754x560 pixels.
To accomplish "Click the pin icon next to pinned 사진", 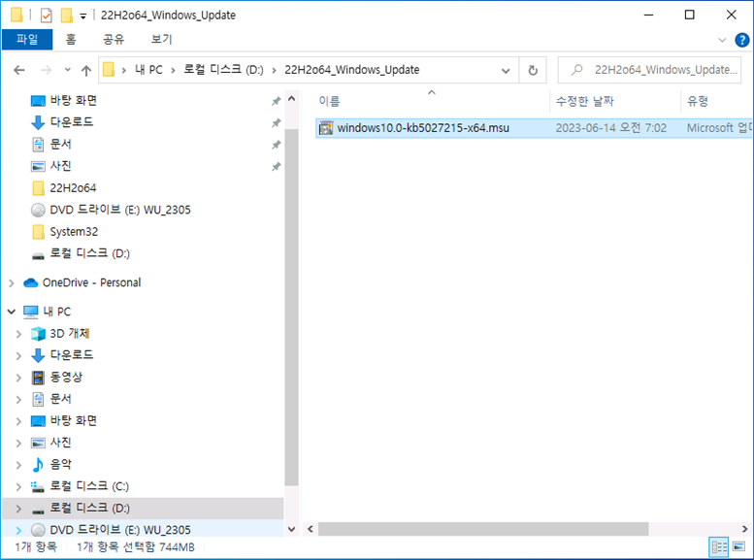I will click(276, 167).
